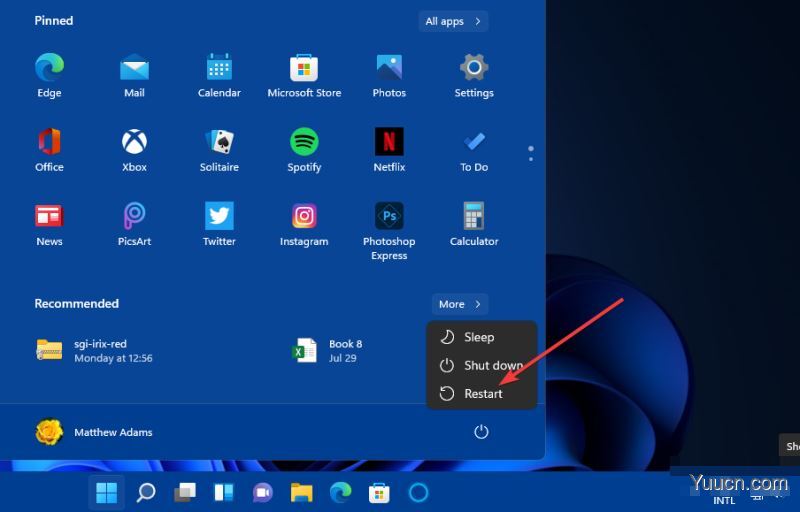Open the Settings gear app
Screen dimensions: 800x512
(x=474, y=75)
